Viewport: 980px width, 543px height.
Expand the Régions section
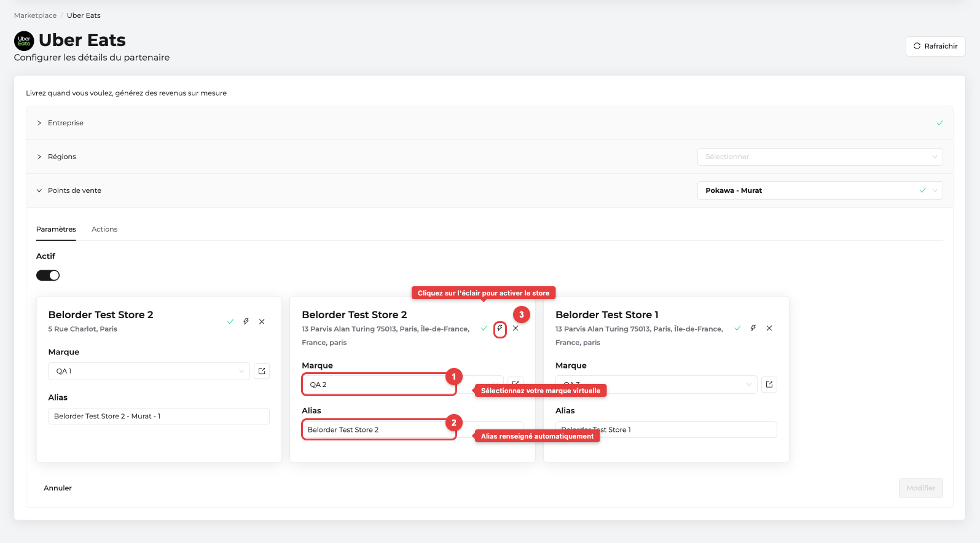click(39, 157)
